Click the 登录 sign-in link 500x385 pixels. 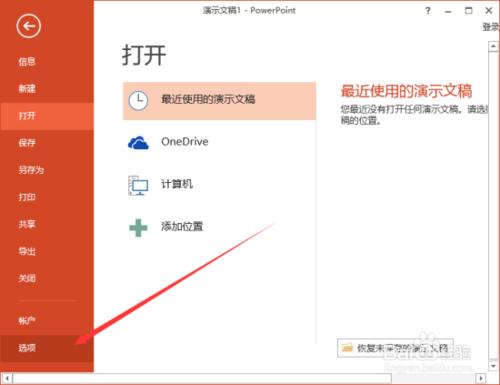491,27
